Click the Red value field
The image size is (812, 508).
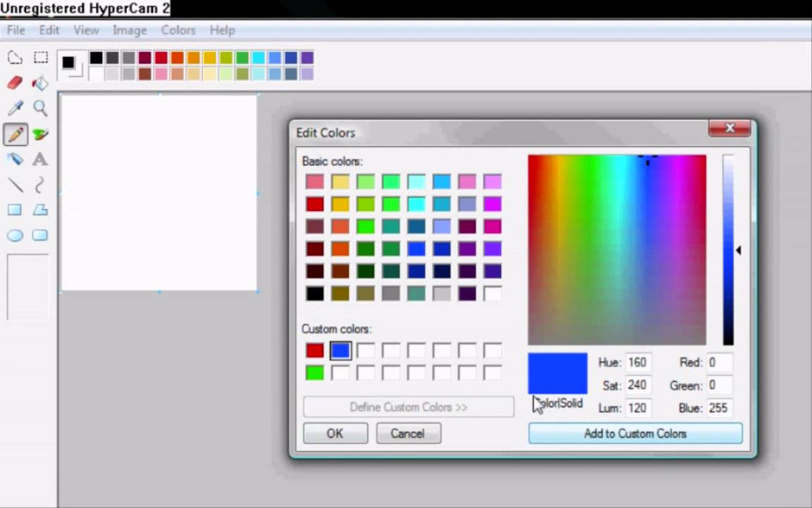point(719,363)
